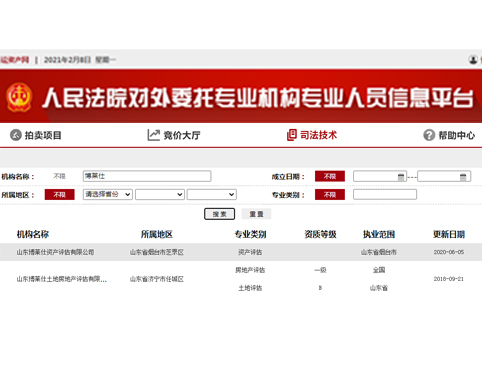
Task: Toggle the red 不限 button for 所属地区
Action: coord(60,195)
